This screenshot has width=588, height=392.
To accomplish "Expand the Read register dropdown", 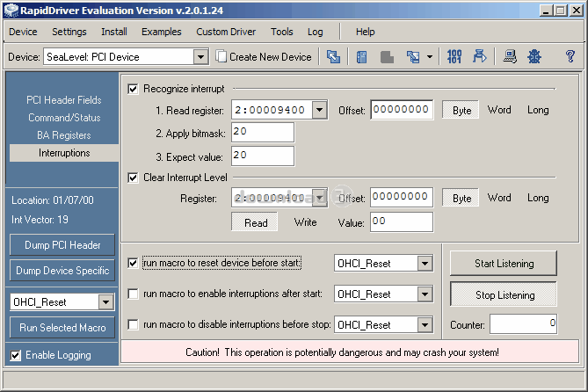I will 319,111.
